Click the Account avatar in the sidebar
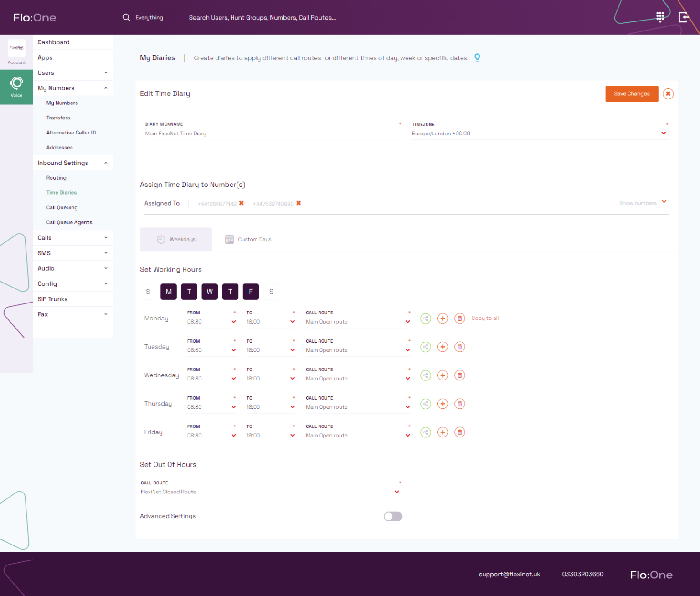The width and height of the screenshot is (700, 596). pos(16,48)
